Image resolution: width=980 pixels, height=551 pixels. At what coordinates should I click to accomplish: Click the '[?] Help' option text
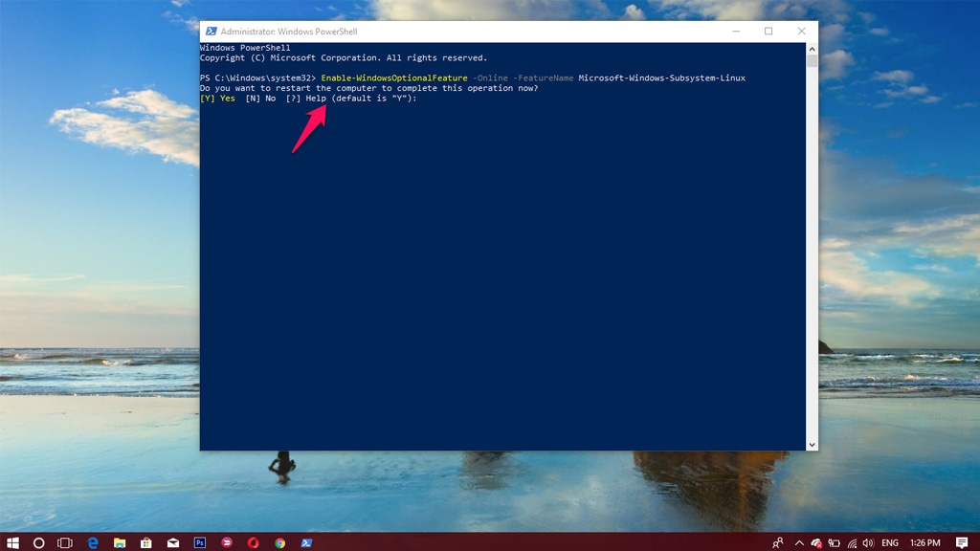pos(305,99)
